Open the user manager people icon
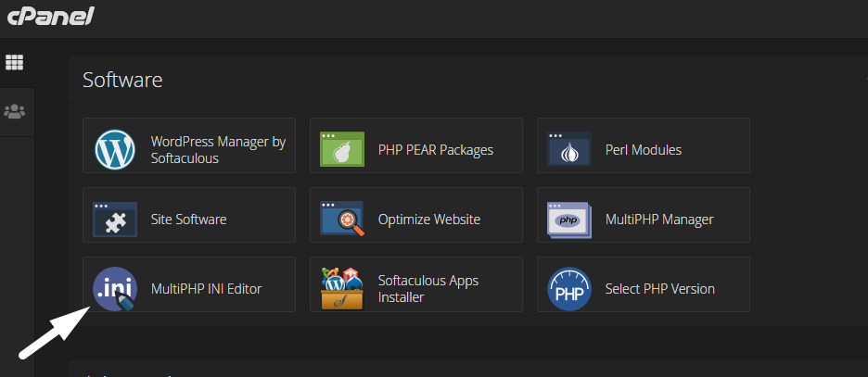Image resolution: width=868 pixels, height=377 pixels. coord(15,112)
